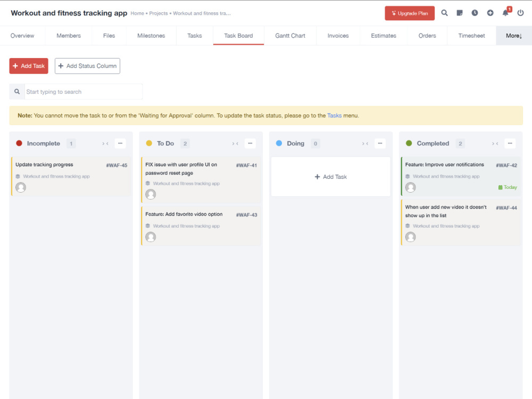Open the Milestones tab
This screenshot has width=532, height=399.
coord(151,36)
